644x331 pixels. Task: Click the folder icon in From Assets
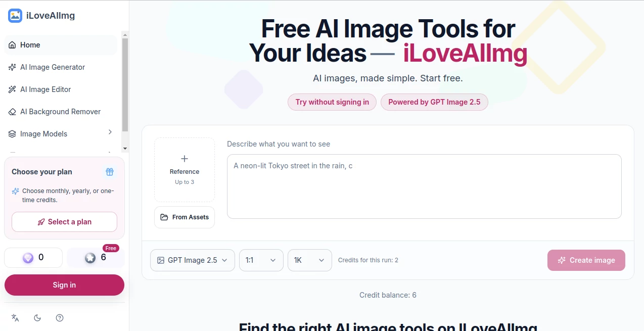click(164, 217)
